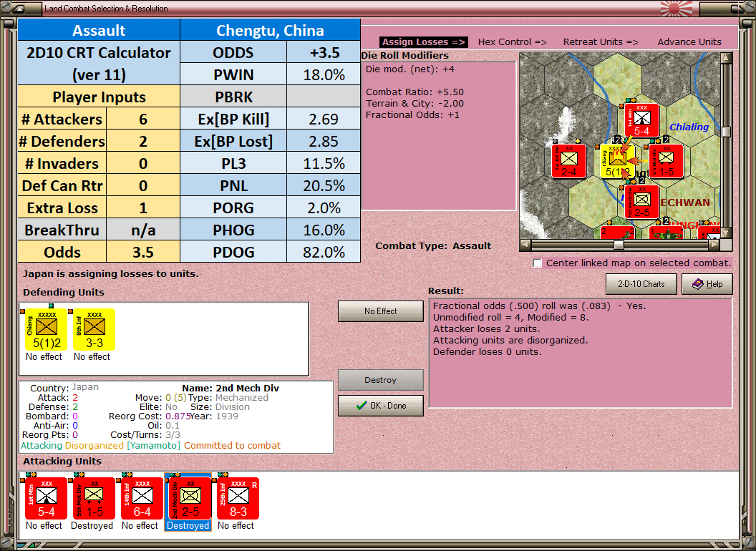Click the # Defenders value 2
The image size is (756, 551).
coord(143,141)
